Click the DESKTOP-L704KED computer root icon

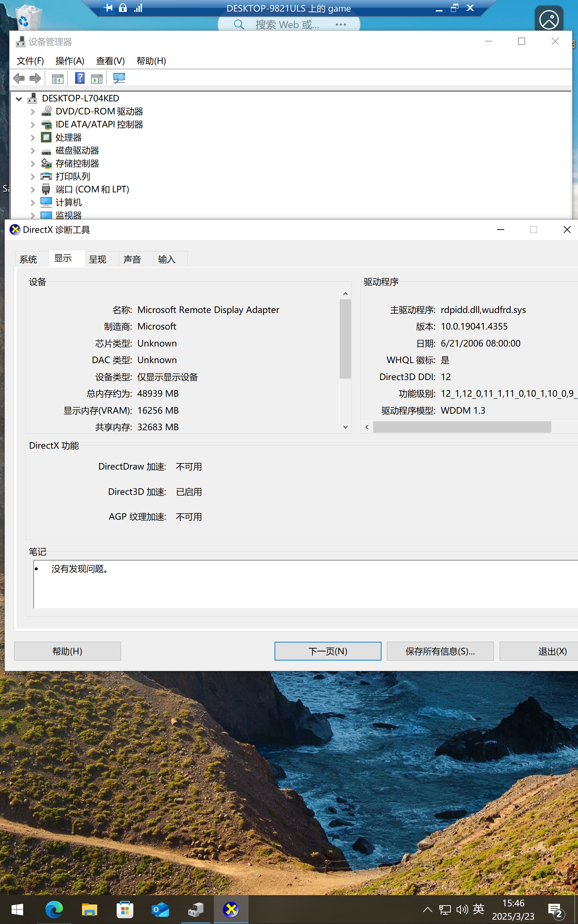(x=33, y=98)
